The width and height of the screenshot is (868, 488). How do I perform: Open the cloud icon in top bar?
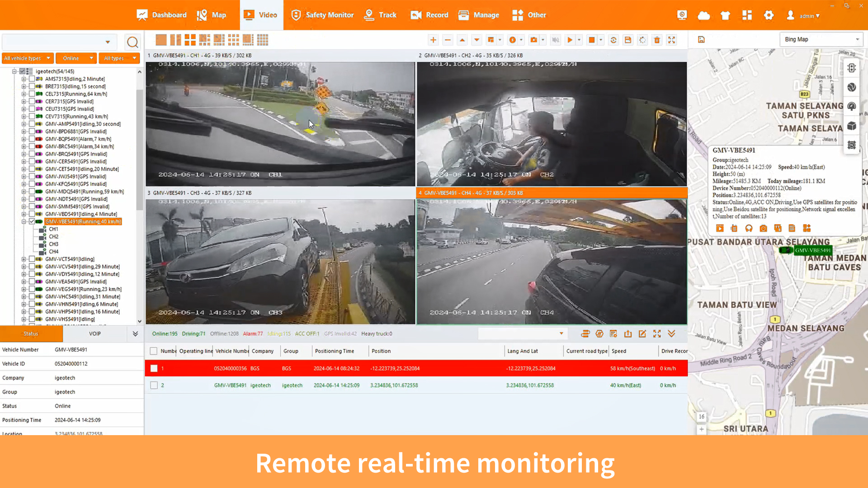704,15
